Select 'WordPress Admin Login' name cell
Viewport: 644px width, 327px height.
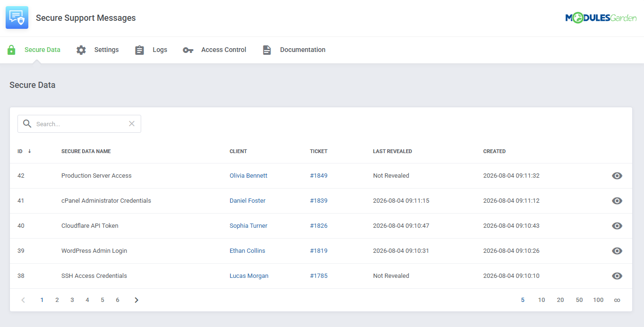pyautogui.click(x=94, y=251)
